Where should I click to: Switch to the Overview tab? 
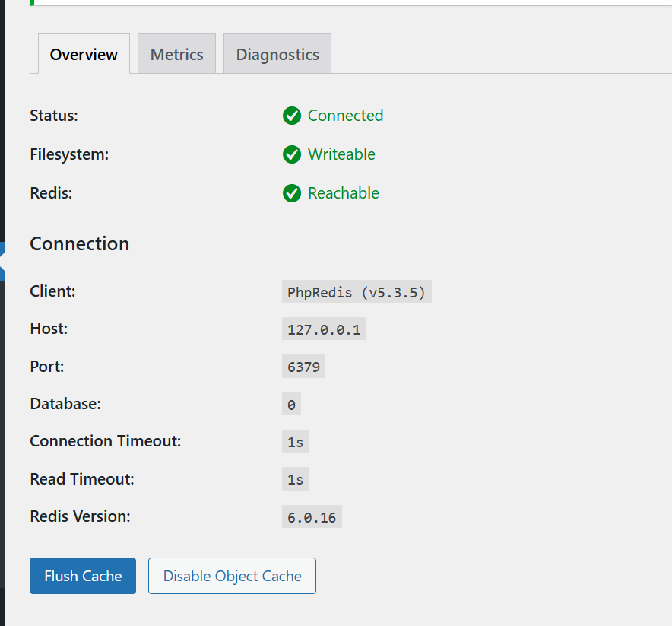coord(84,53)
